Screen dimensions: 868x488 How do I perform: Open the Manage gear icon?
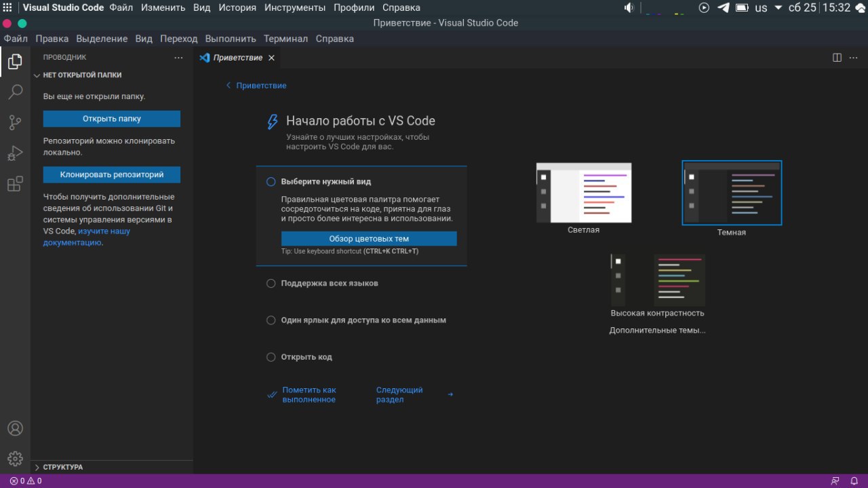point(15,459)
